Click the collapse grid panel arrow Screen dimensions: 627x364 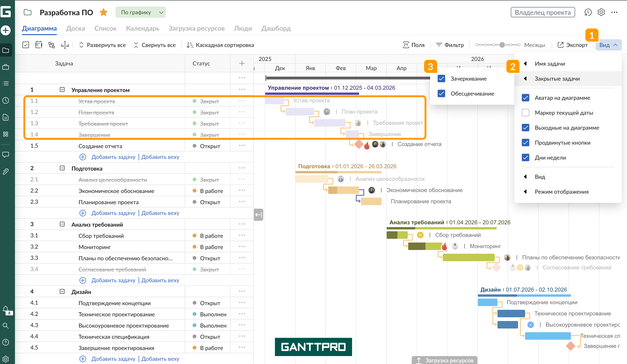click(x=259, y=214)
